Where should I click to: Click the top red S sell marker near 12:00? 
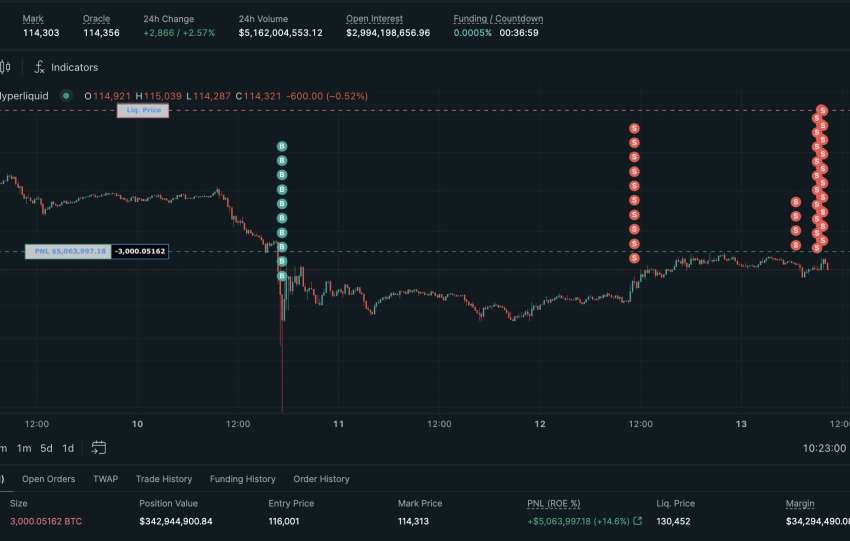click(x=634, y=128)
